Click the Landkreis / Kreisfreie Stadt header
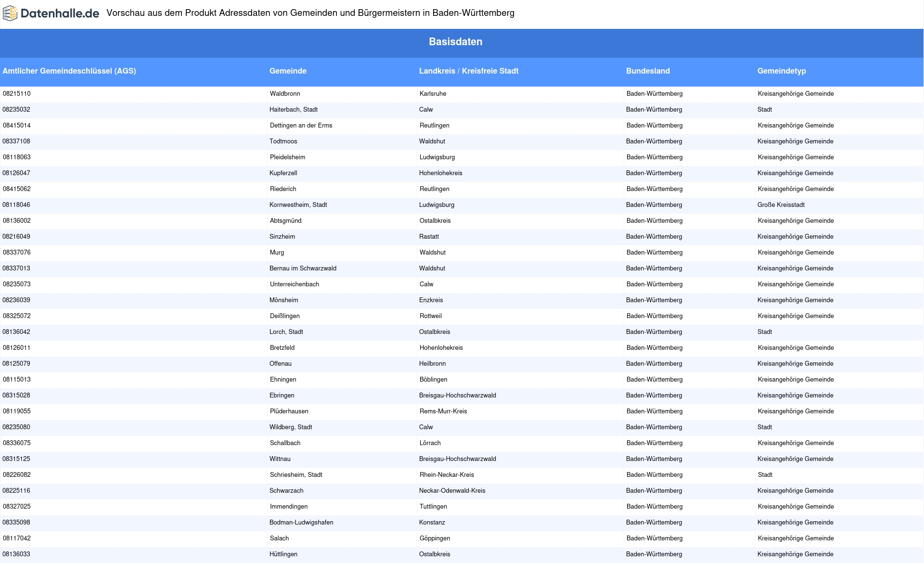The image size is (924, 563). click(469, 71)
